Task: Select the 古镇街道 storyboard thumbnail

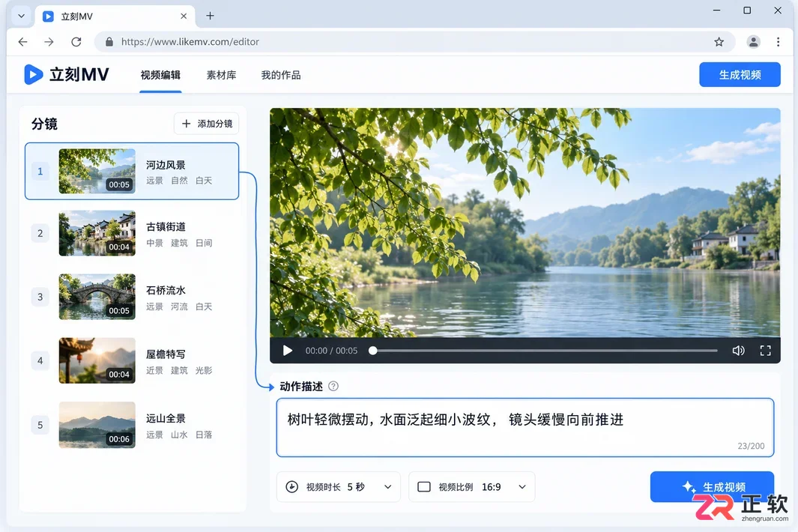Action: (97, 233)
